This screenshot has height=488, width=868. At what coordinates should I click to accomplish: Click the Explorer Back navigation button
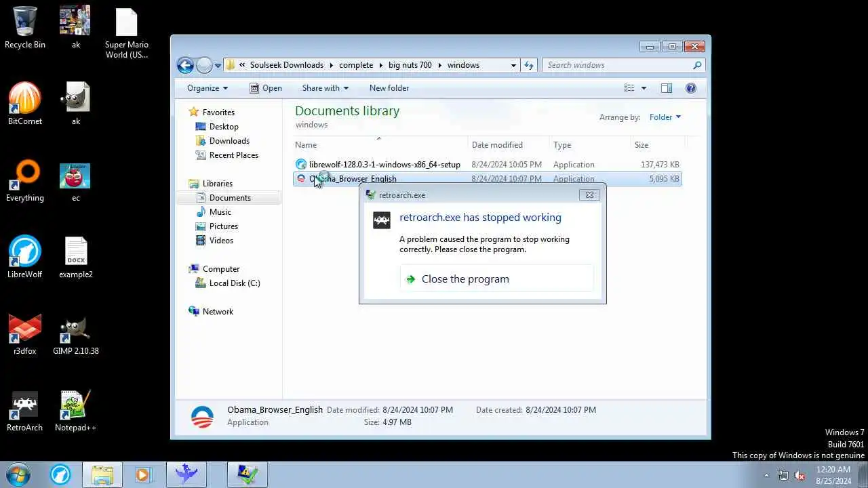coord(185,65)
